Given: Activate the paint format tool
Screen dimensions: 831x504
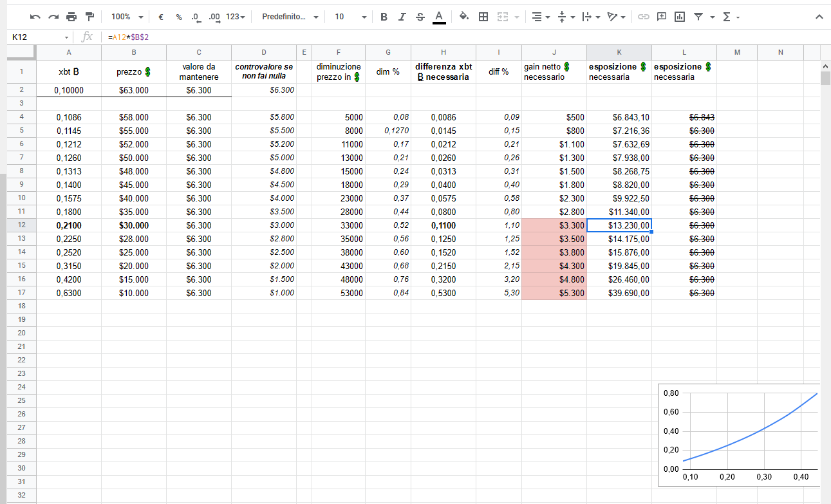Looking at the screenshot, I should 89,17.
